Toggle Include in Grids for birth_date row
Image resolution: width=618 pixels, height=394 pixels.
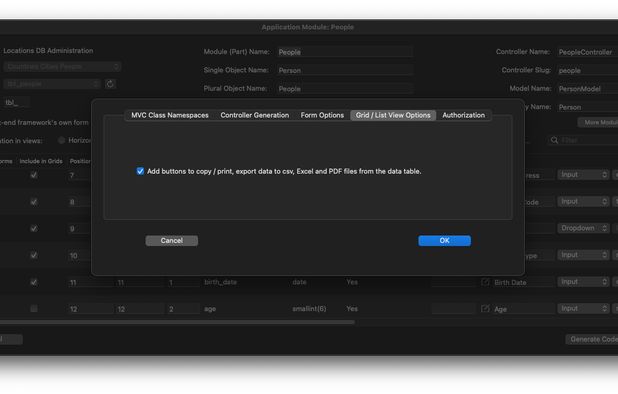point(34,282)
